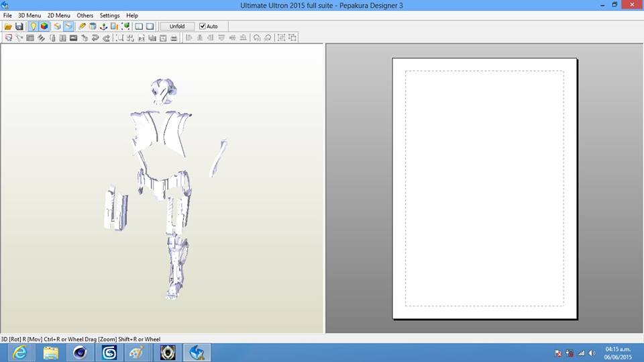Open the File menu
The width and height of the screenshot is (644, 362).
point(7,15)
